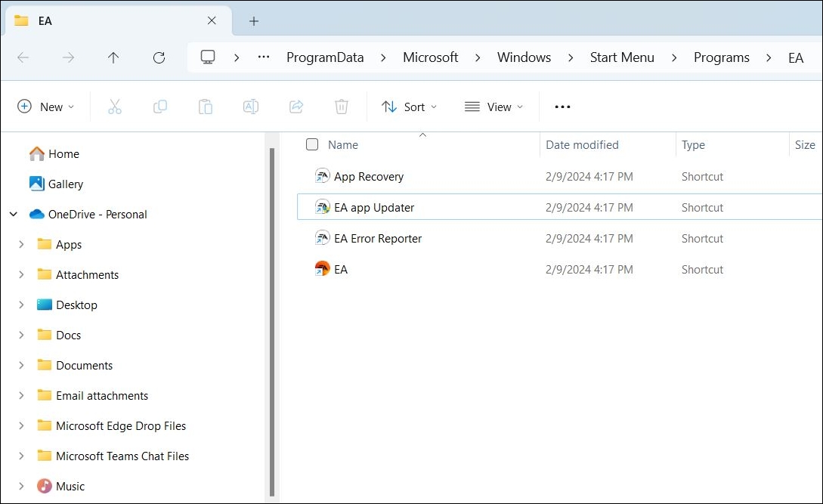This screenshot has height=504, width=823.
Task: Copy the selected file using toolbar icon
Action: tap(160, 107)
